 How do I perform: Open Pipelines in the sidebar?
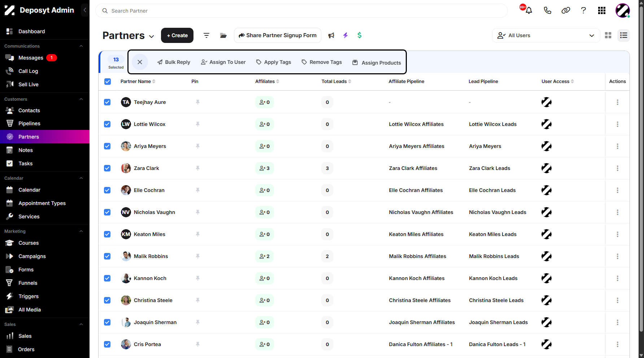pyautogui.click(x=29, y=123)
